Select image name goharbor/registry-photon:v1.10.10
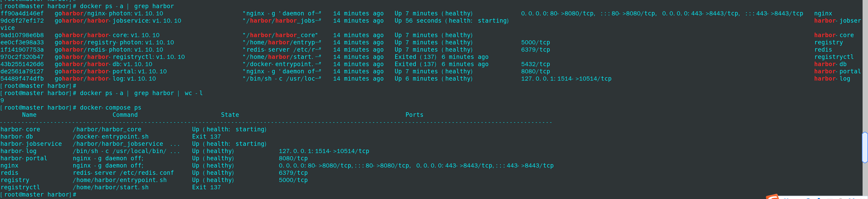Viewport: 868px width, 199px height. [x=114, y=43]
